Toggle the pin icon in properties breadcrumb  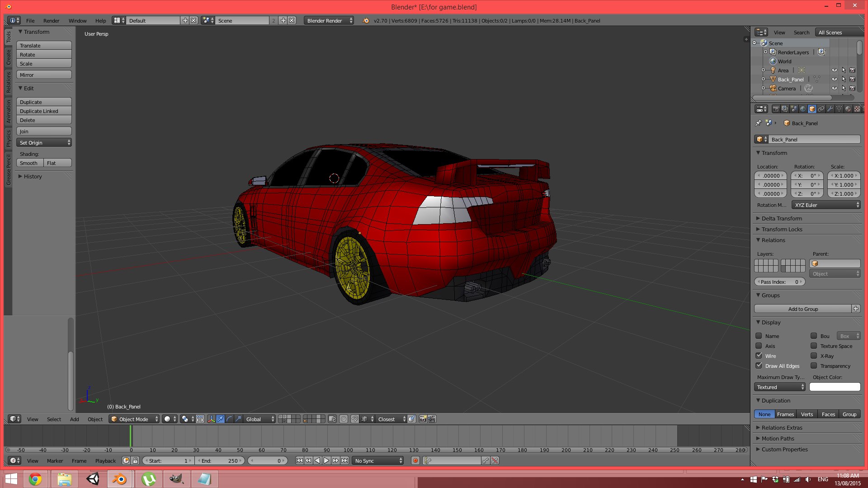tap(759, 123)
